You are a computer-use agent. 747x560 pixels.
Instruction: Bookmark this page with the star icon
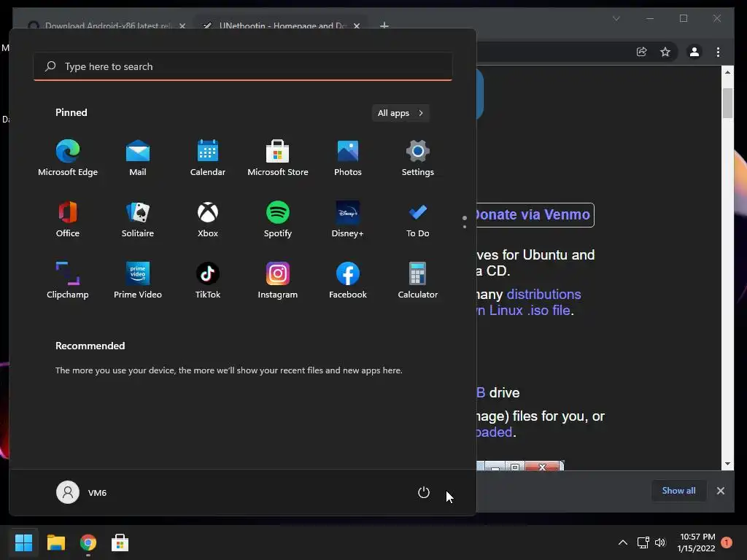(665, 52)
